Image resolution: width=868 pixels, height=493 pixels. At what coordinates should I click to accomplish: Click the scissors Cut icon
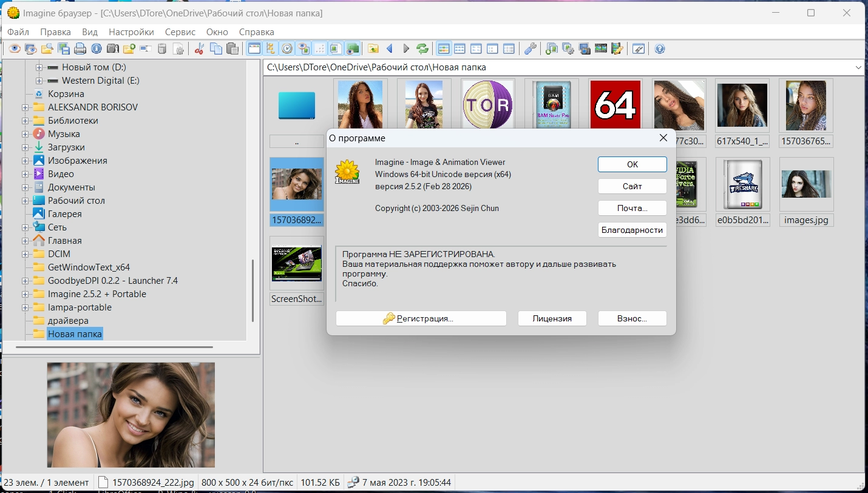click(198, 49)
